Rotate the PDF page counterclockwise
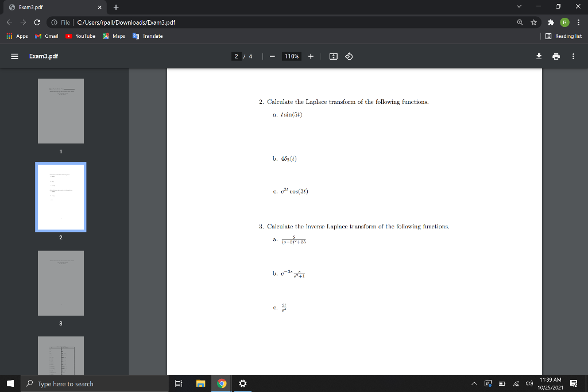588x392 pixels. pos(349,56)
